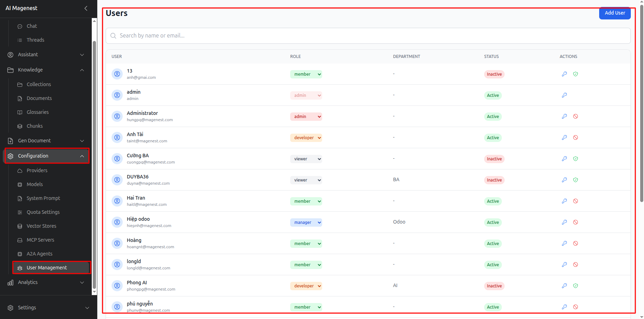Click key icon for DUYBA36
The image size is (644, 319).
[564, 180]
